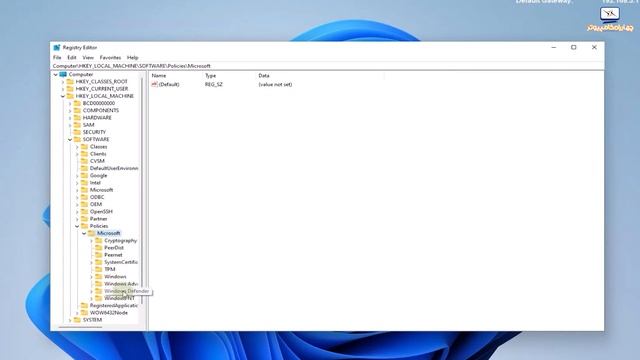This screenshot has height=360, width=640.
Task: Click the '(value not set)' data cell
Action: pos(275,84)
